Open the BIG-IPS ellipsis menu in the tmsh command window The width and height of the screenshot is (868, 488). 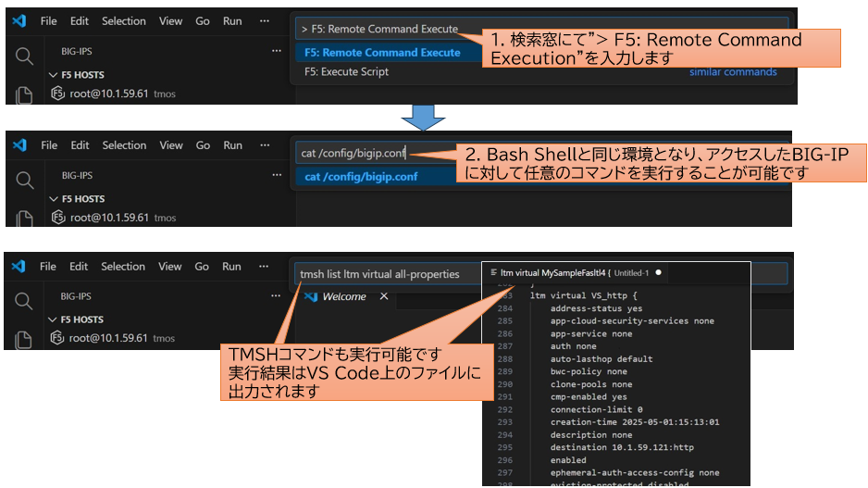point(276,295)
